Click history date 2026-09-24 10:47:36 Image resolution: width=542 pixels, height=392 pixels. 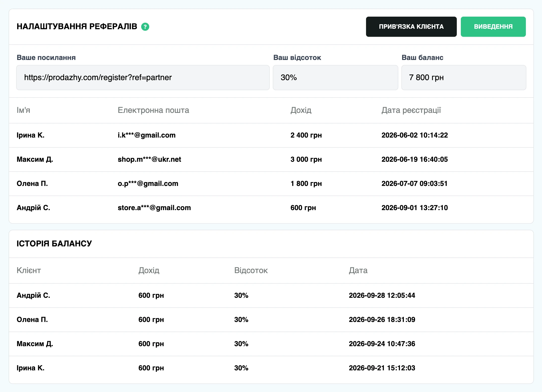click(382, 344)
